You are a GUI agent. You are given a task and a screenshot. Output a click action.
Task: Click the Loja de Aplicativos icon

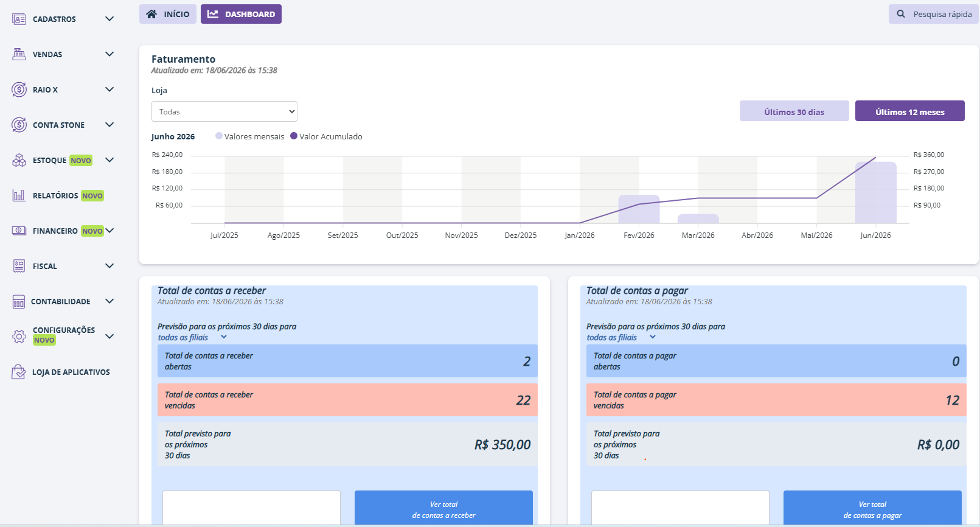(x=19, y=372)
